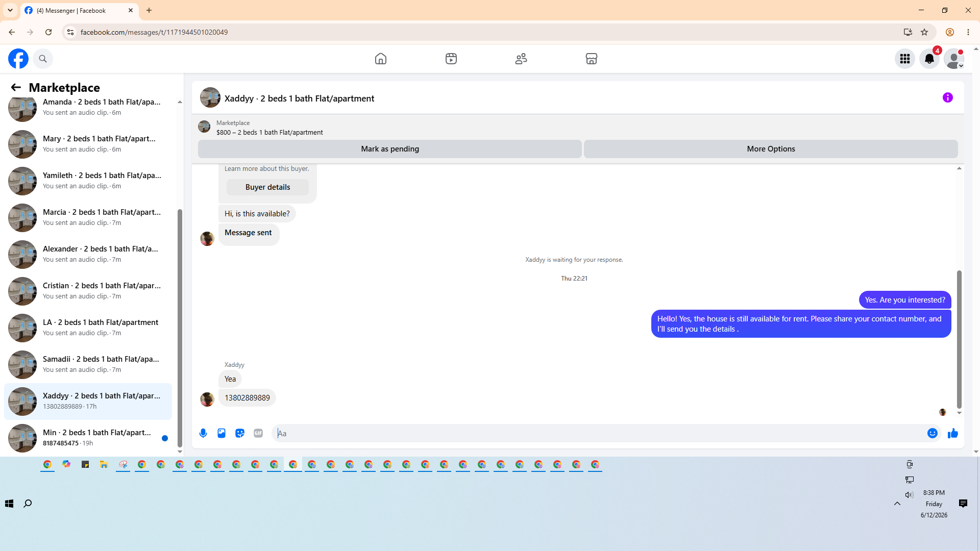Open the GIF picker icon

258,433
